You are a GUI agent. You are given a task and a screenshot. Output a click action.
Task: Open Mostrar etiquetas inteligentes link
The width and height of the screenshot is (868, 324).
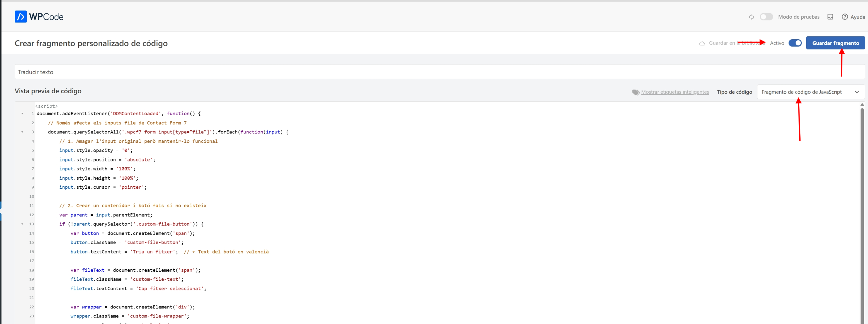(x=675, y=92)
